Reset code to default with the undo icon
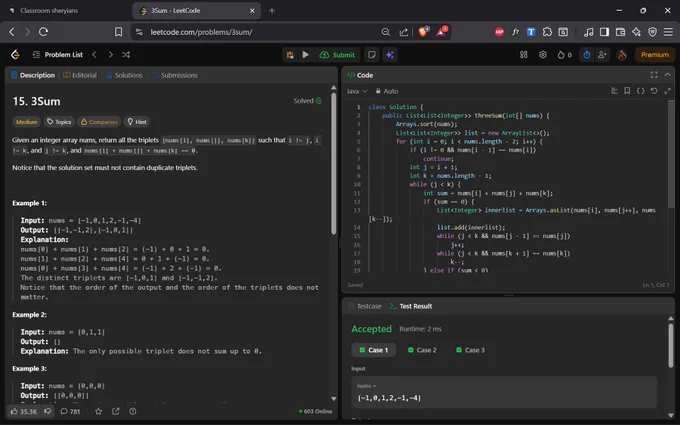The image size is (680, 425). [x=654, y=91]
